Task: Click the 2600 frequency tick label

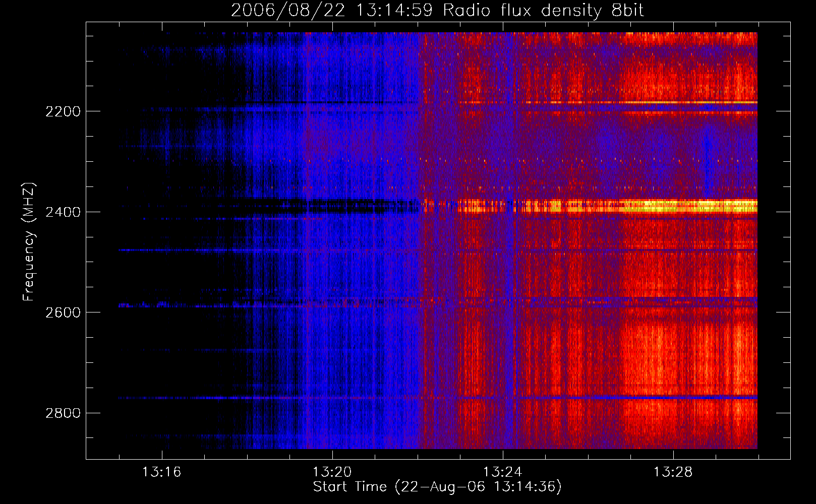Action: (63, 312)
